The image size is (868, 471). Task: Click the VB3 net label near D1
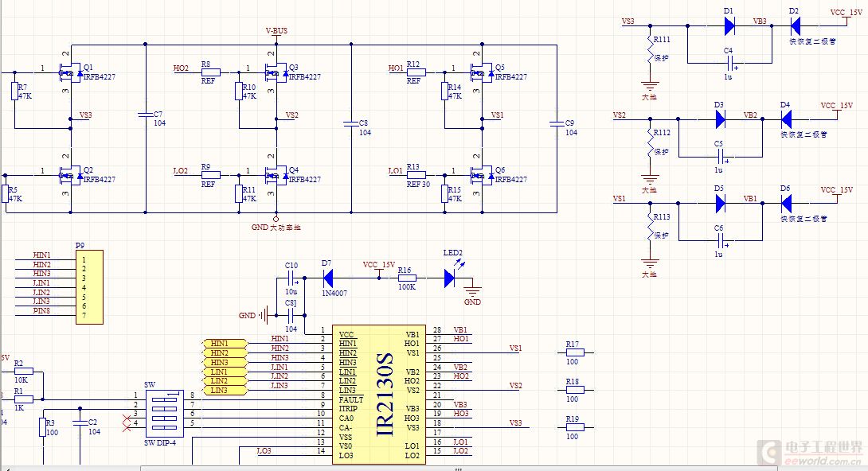(x=760, y=21)
